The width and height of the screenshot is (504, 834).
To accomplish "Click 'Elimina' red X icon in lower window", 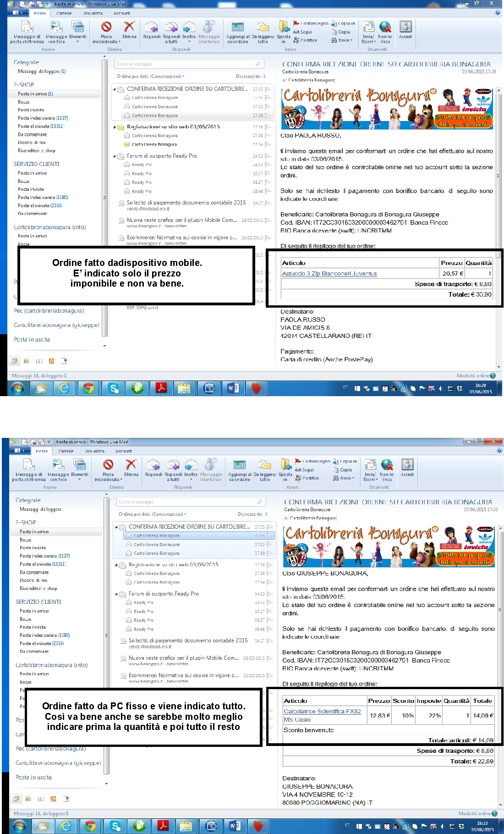I will tap(131, 464).
